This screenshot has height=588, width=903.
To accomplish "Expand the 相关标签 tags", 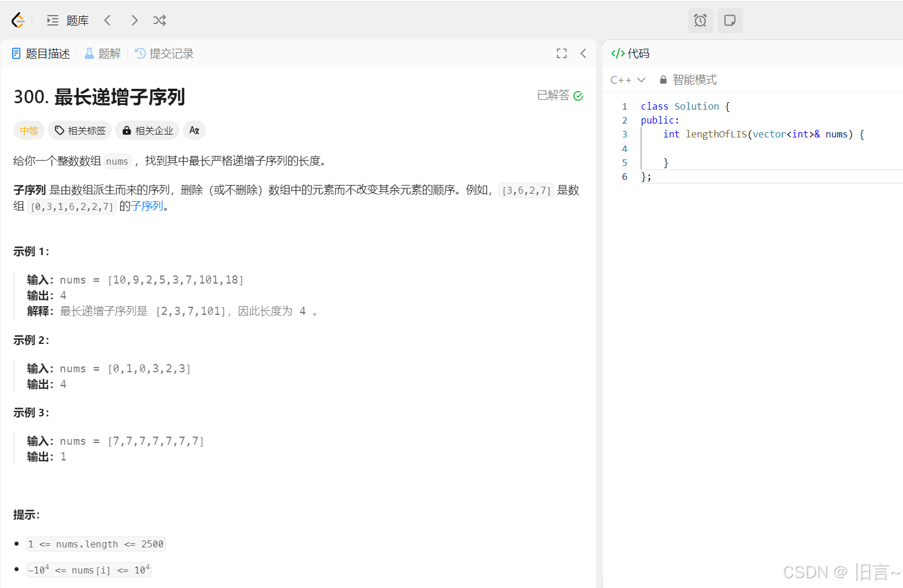I will (80, 130).
